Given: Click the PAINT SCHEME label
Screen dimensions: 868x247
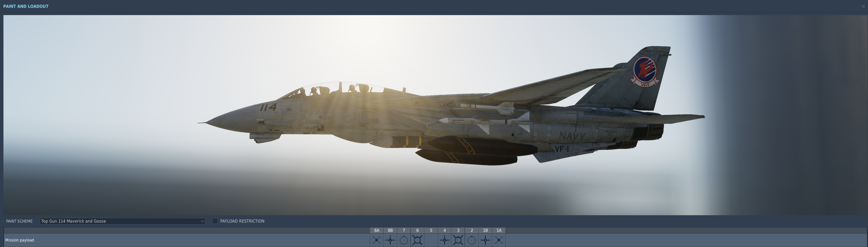Looking at the screenshot, I should click(19, 221).
